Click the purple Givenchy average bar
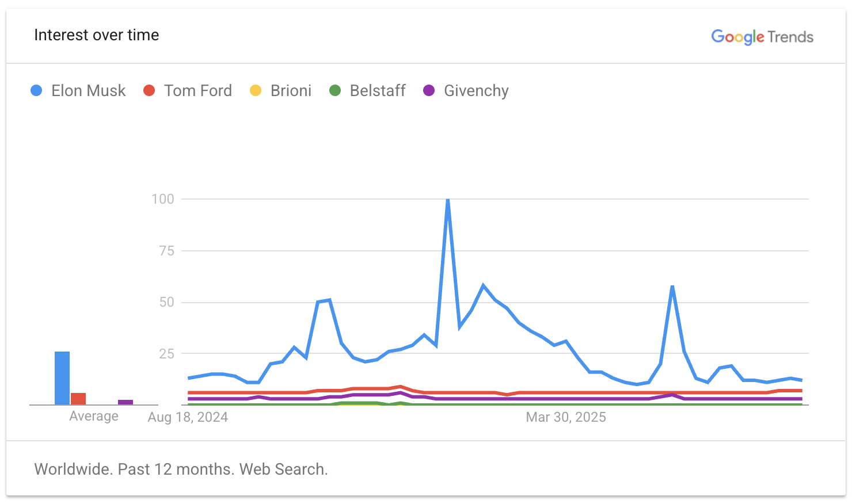 [x=125, y=402]
